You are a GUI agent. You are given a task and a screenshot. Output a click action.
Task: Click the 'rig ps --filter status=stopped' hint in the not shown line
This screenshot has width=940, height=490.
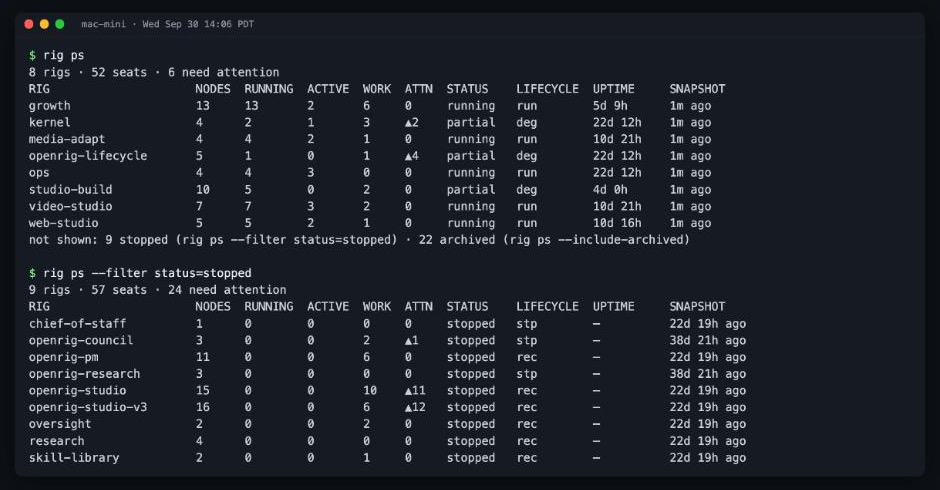coord(287,240)
